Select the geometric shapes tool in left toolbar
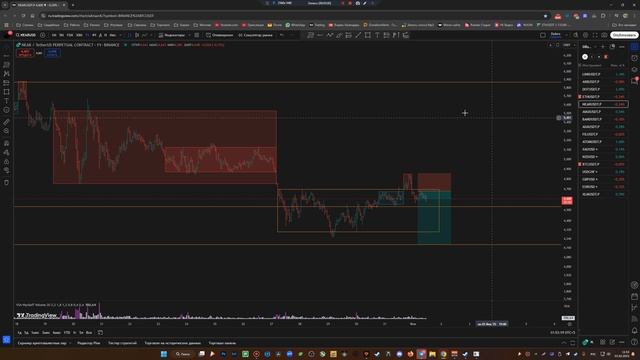The height and width of the screenshot is (360, 640). pos(7,92)
